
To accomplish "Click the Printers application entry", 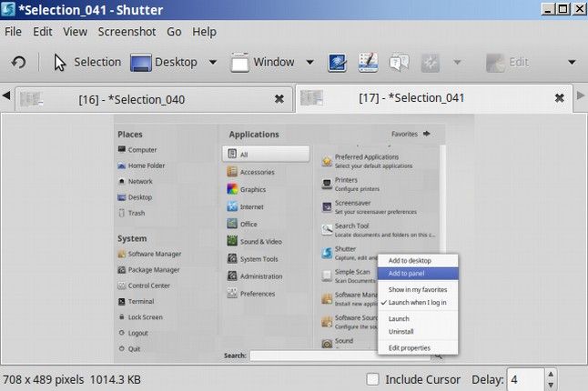I will (350, 184).
